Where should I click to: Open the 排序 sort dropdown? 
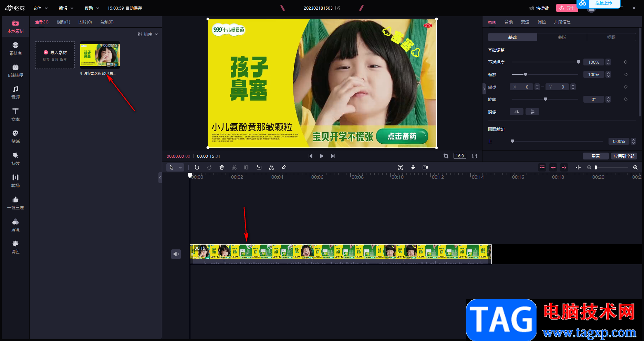(148, 34)
